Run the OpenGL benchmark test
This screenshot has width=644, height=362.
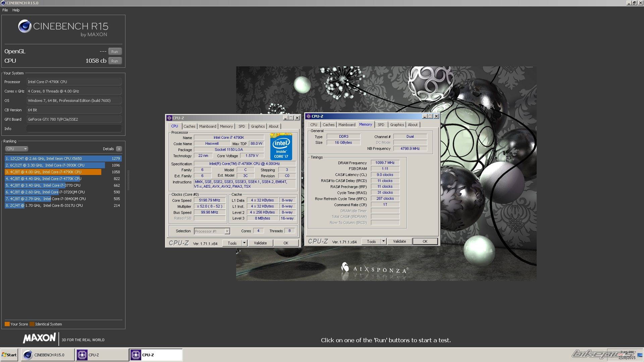tap(115, 52)
